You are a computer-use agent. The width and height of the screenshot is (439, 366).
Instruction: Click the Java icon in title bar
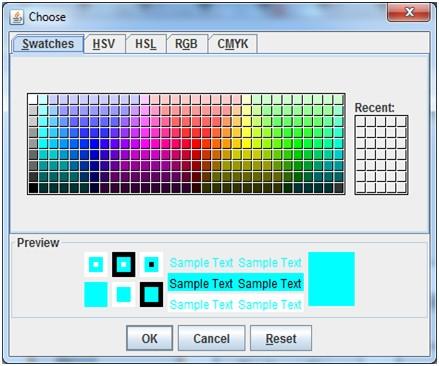pos(17,17)
